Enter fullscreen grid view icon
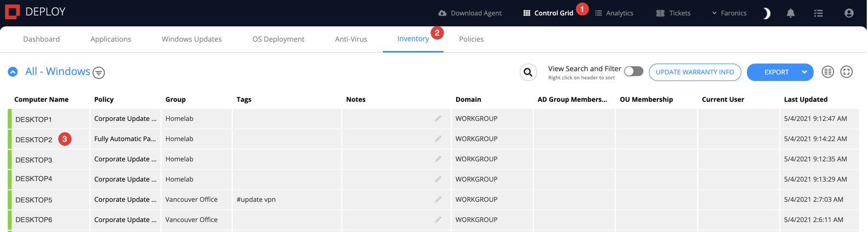 tap(846, 72)
